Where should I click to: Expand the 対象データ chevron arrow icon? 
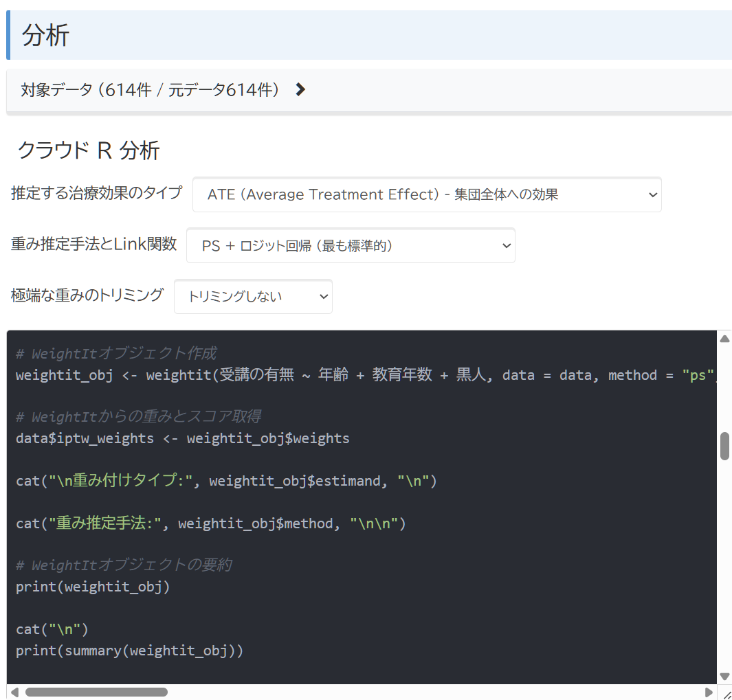click(x=300, y=89)
